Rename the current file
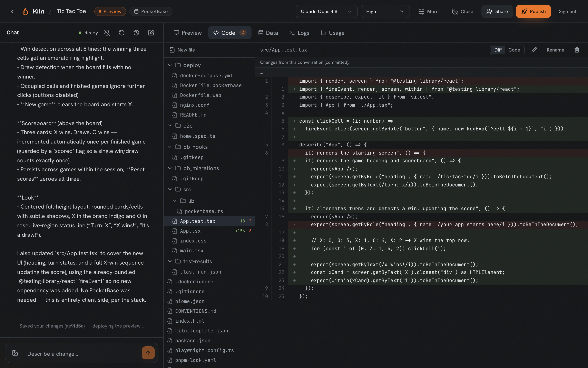The image size is (588, 368). coord(555,50)
